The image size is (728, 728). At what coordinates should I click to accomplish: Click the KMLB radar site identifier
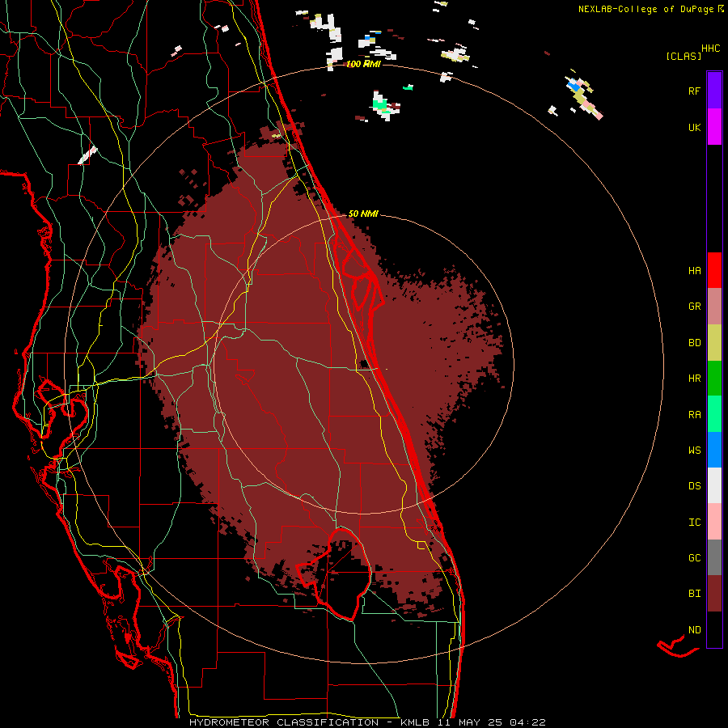click(x=415, y=722)
